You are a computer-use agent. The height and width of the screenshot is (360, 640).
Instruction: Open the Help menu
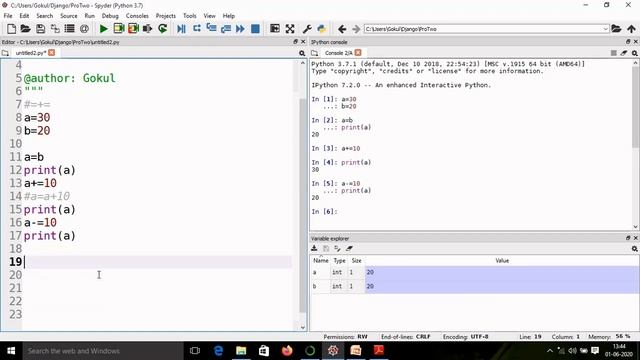pos(229,16)
